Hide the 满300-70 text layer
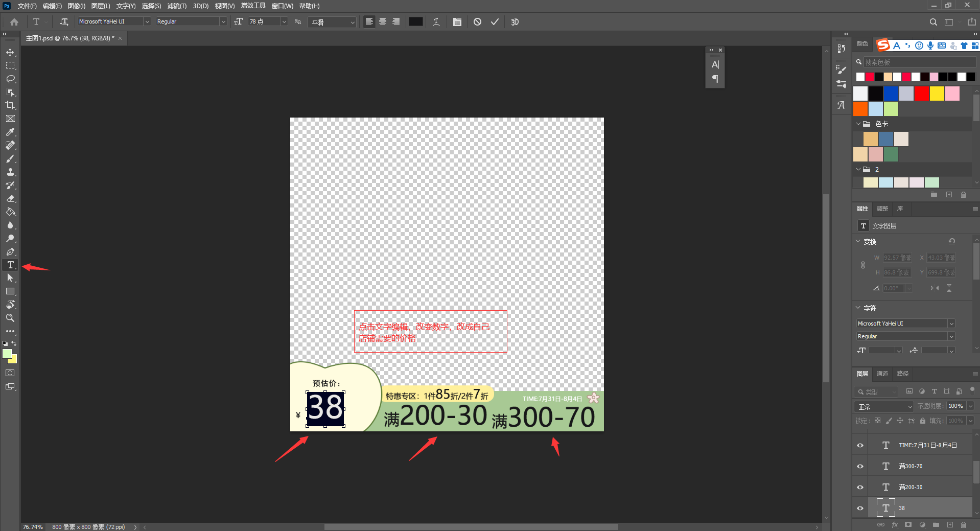This screenshot has height=531, width=980. [860, 466]
